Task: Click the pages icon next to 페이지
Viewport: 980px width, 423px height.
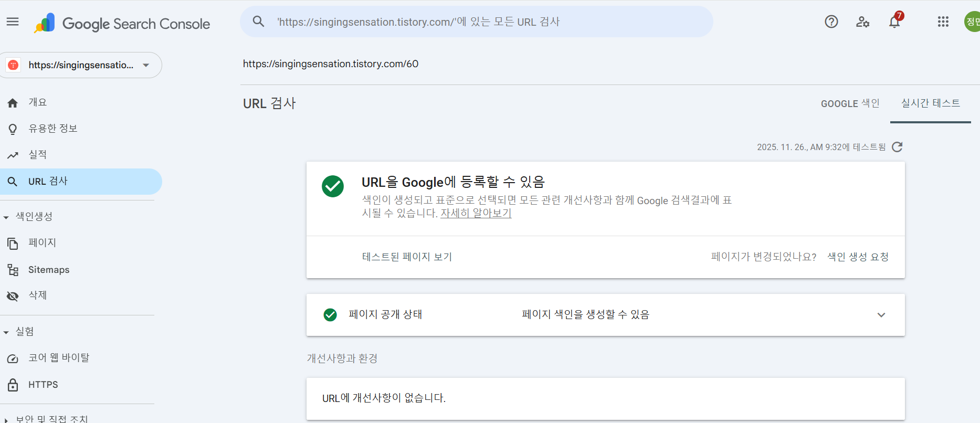Action: coord(13,244)
